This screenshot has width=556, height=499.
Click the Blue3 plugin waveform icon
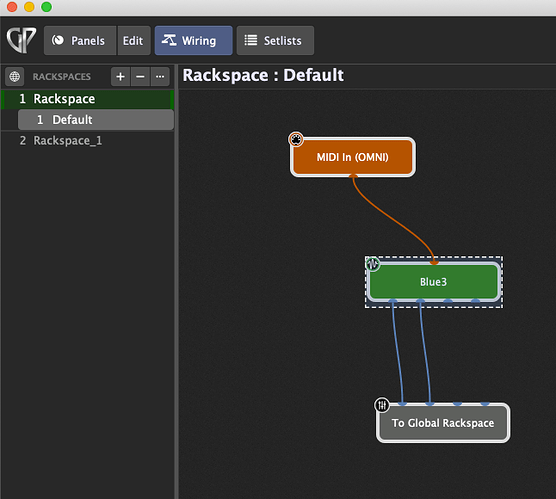pyautogui.click(x=372, y=264)
